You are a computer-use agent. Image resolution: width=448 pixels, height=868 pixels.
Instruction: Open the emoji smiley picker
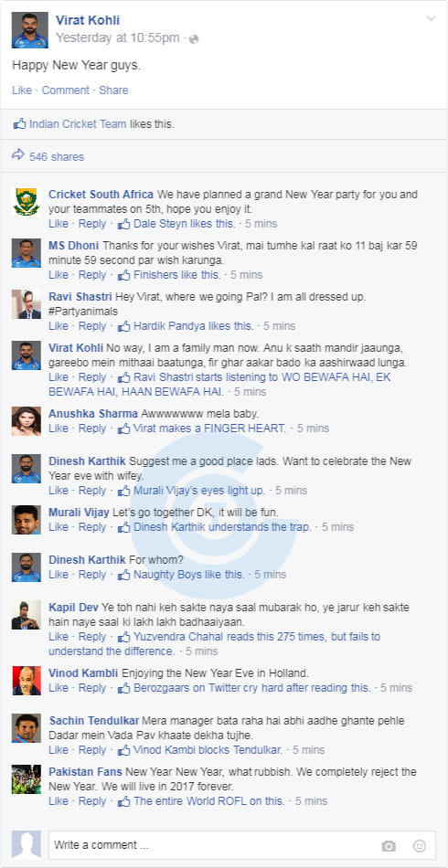point(420,846)
